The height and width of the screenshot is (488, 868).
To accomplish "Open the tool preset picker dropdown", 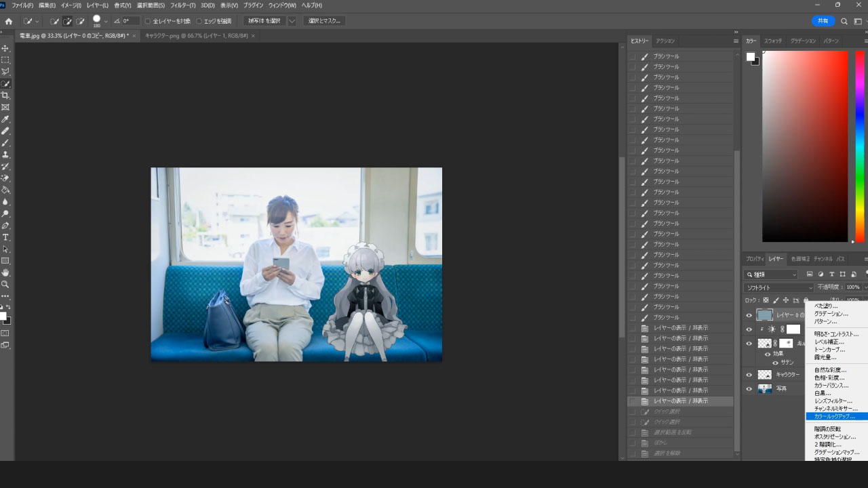I will 37,21.
